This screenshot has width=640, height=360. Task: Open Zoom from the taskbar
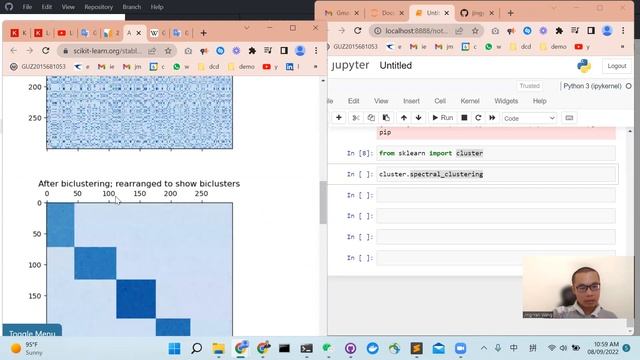point(460,348)
